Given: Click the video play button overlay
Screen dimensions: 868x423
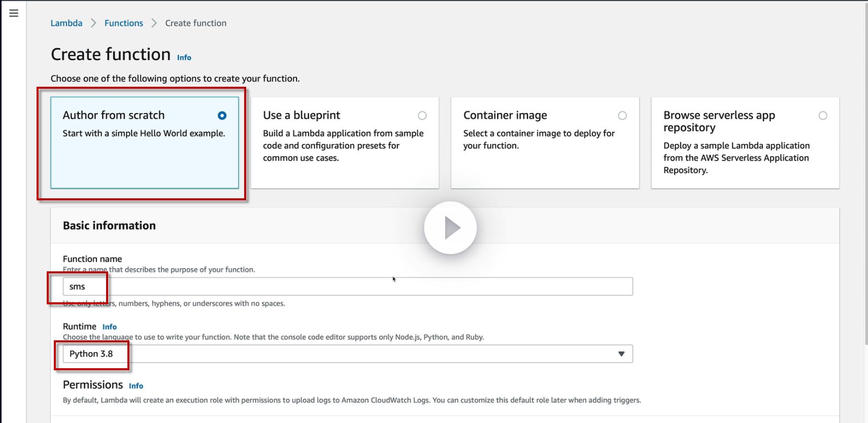Looking at the screenshot, I should 450,228.
